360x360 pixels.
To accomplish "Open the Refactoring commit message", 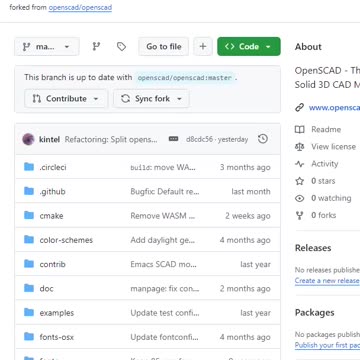I will tap(111, 139).
